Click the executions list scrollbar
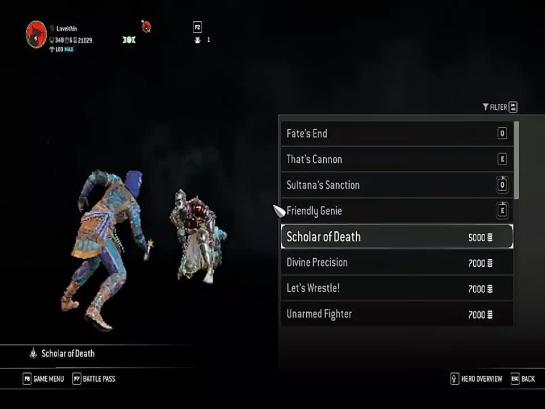 click(516, 160)
